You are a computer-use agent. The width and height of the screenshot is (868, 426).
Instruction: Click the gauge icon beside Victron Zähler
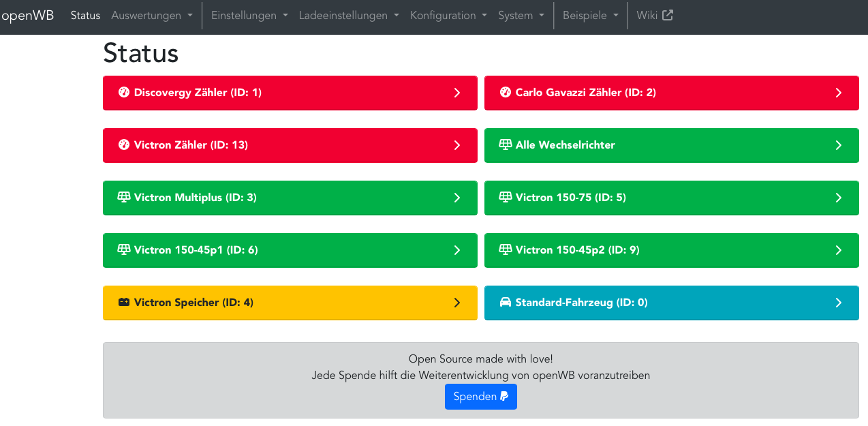[123, 145]
